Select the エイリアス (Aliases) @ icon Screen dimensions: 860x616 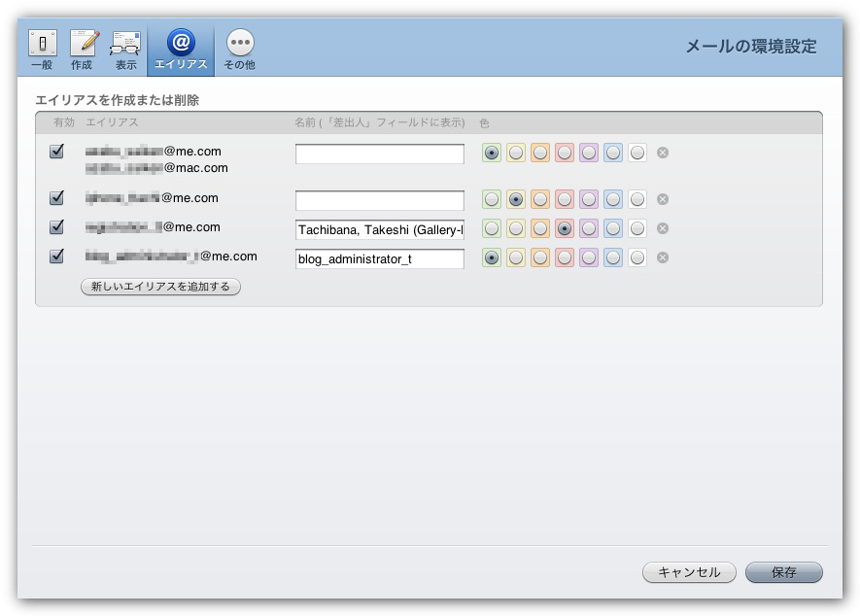[181, 49]
